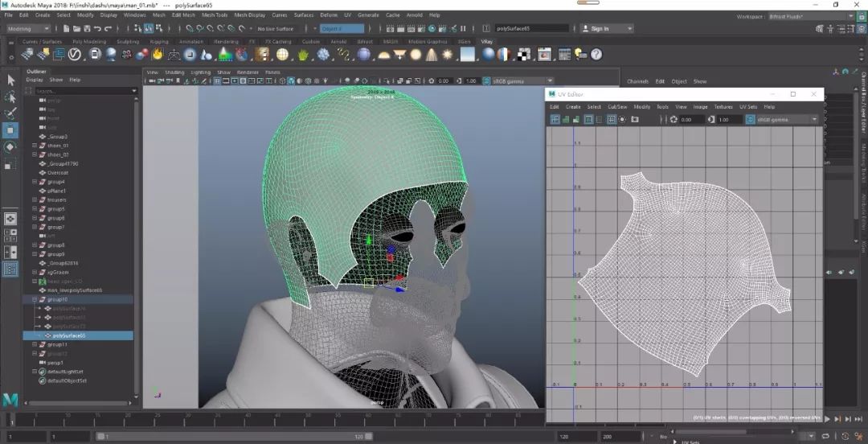The image size is (868, 444).
Task: Toggle the Outliner panel button in toolbox
Action: [10, 269]
